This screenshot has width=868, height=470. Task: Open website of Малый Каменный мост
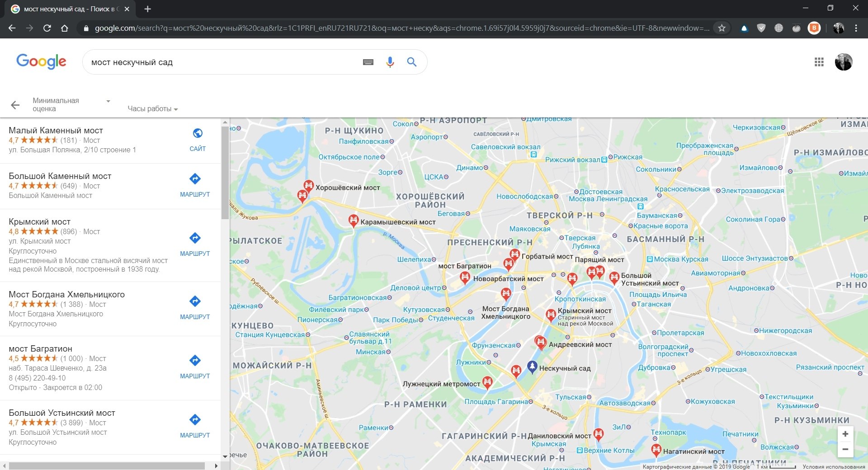(x=198, y=140)
